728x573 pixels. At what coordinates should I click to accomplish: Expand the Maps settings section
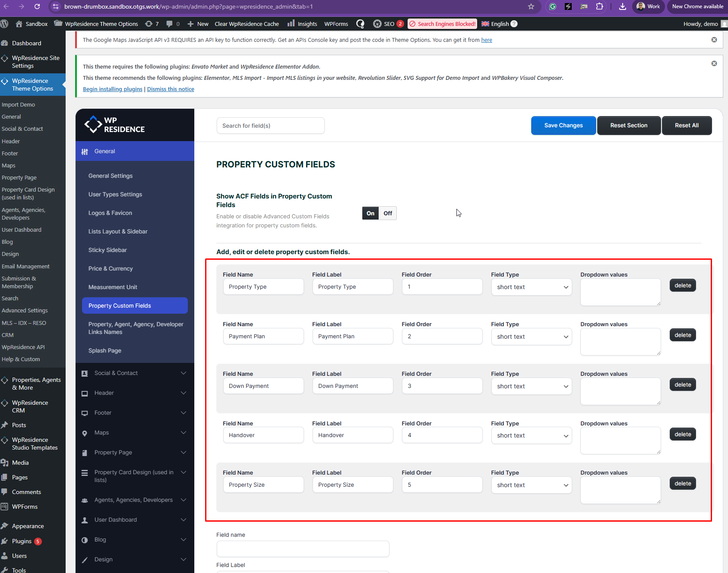point(135,433)
